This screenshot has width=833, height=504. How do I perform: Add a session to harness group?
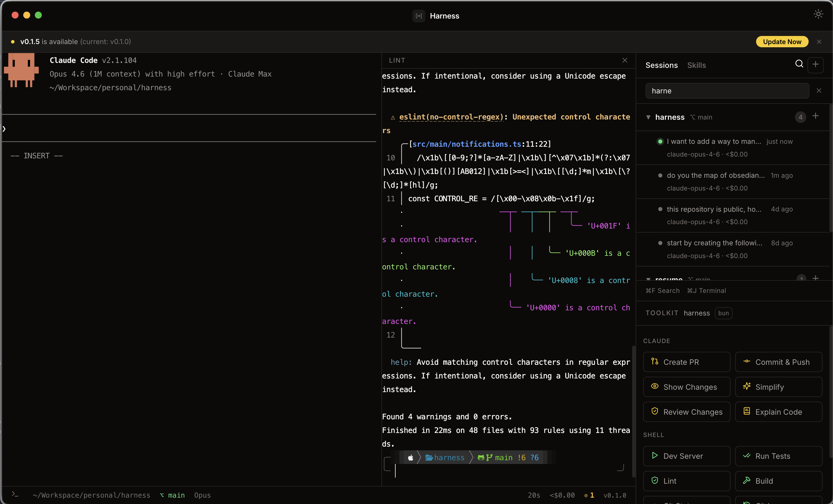pyautogui.click(x=815, y=116)
